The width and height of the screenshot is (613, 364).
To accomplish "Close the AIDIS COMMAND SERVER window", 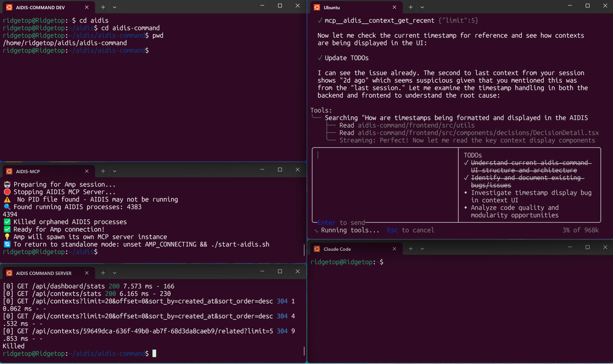I will pos(298,271).
